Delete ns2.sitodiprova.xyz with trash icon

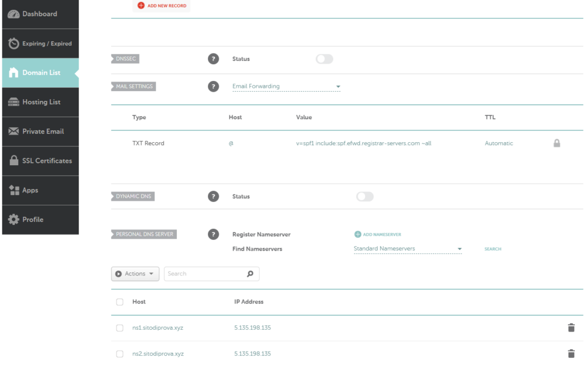(571, 354)
